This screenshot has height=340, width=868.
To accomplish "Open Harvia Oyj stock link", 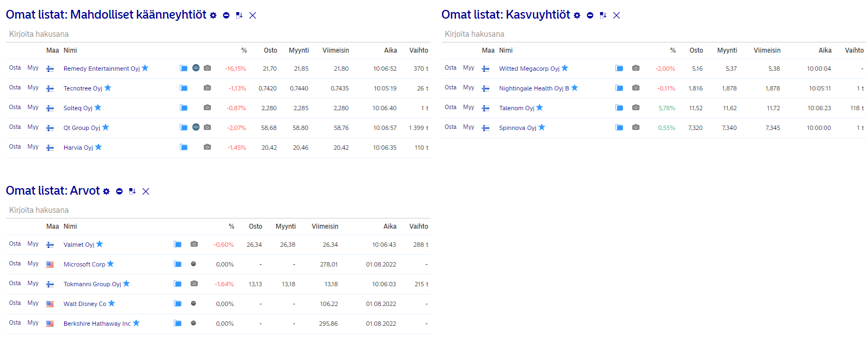I will click(78, 148).
